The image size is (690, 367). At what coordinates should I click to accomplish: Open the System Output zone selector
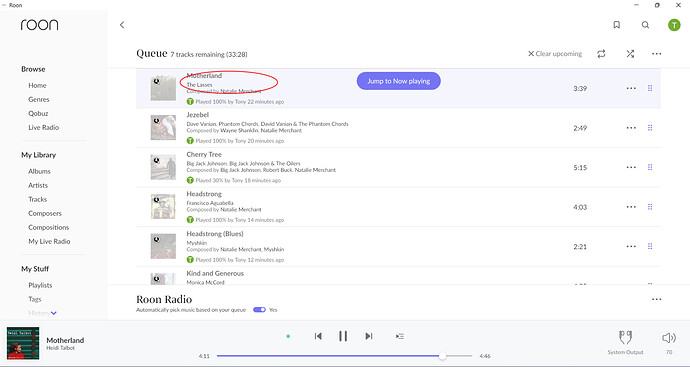(625, 342)
